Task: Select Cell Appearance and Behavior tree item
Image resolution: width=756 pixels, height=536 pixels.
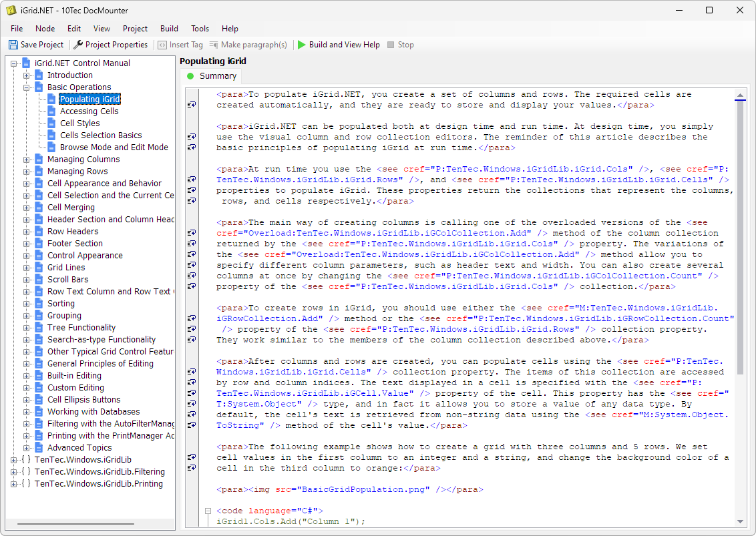Action: pyautogui.click(x=104, y=184)
